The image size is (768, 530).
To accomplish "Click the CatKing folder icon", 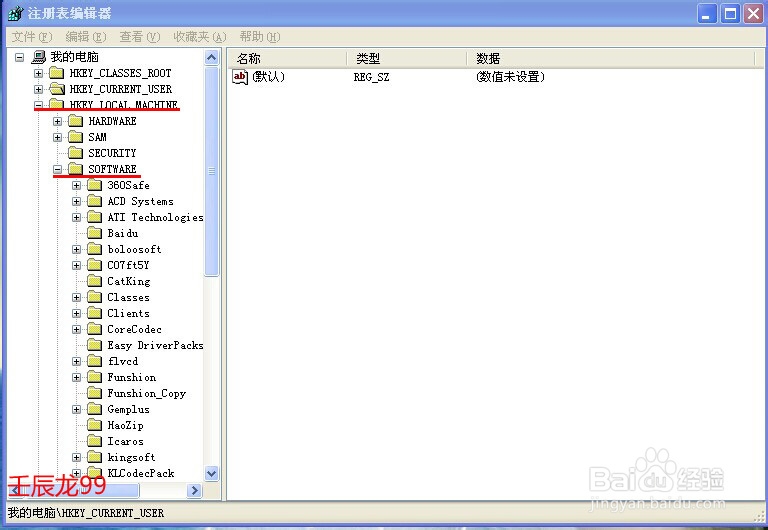I will click(x=95, y=281).
